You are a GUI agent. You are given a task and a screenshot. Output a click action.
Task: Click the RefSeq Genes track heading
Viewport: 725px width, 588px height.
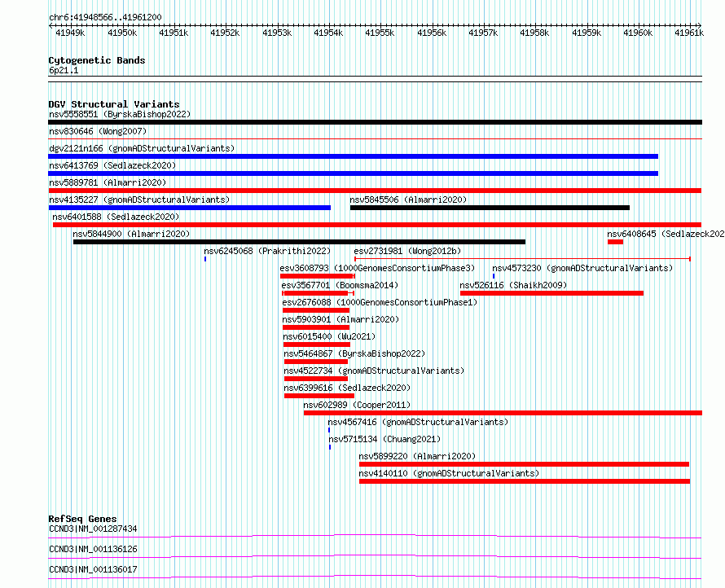click(83, 519)
